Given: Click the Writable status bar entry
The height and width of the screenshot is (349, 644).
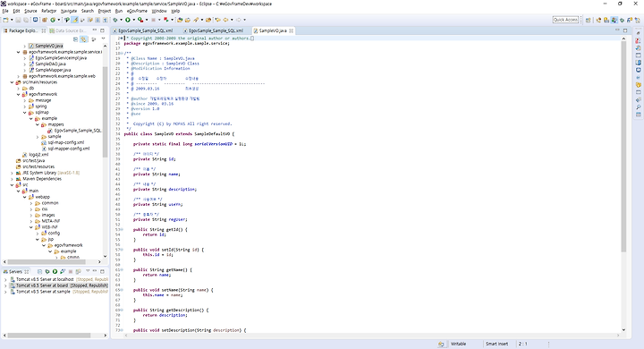Looking at the screenshot, I should (x=458, y=344).
